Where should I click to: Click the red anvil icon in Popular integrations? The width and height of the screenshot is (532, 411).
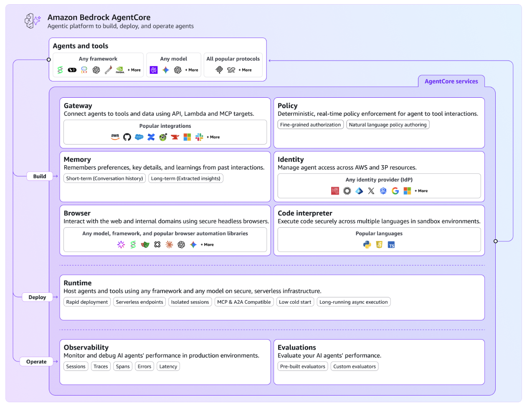(x=175, y=137)
